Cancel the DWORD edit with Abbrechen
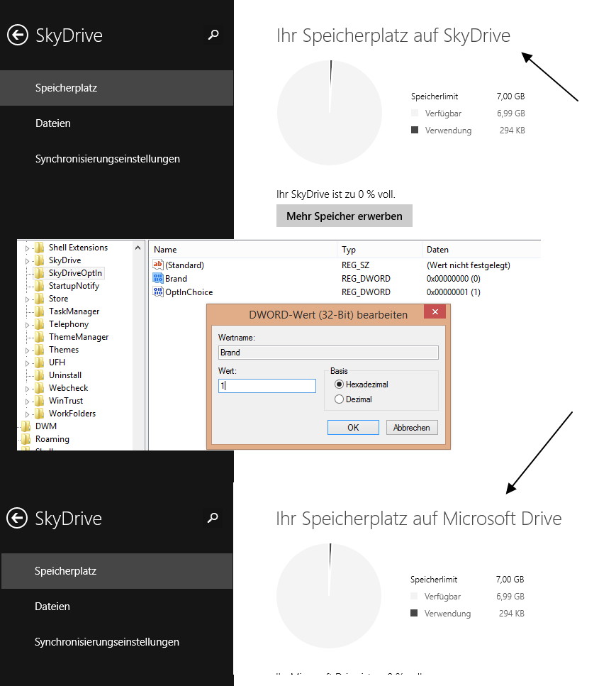The image size is (616, 686). 411,428
